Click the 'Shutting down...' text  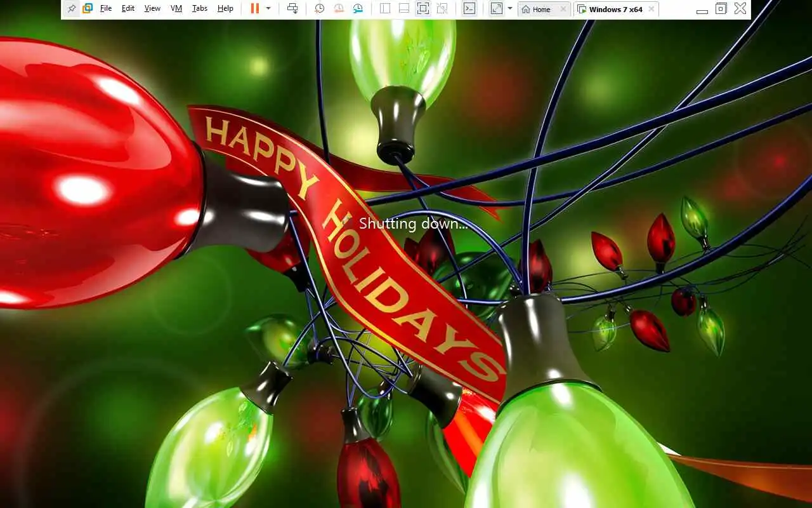414,224
